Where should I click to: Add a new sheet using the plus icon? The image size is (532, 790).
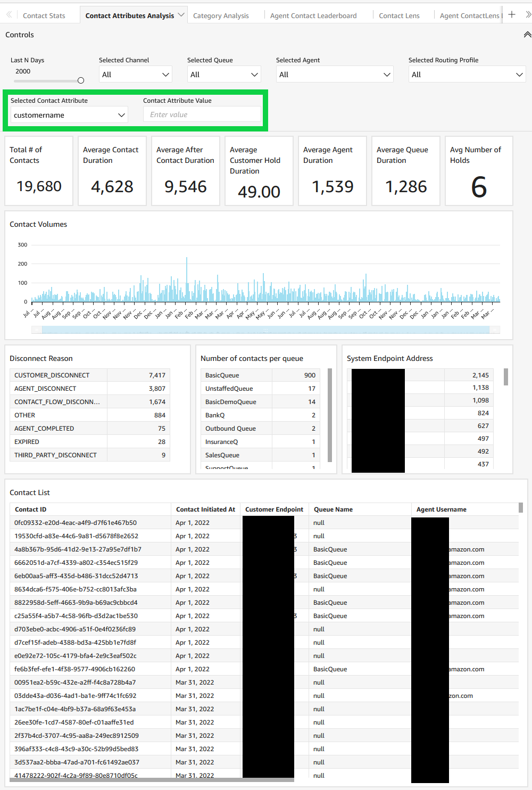(x=511, y=14)
